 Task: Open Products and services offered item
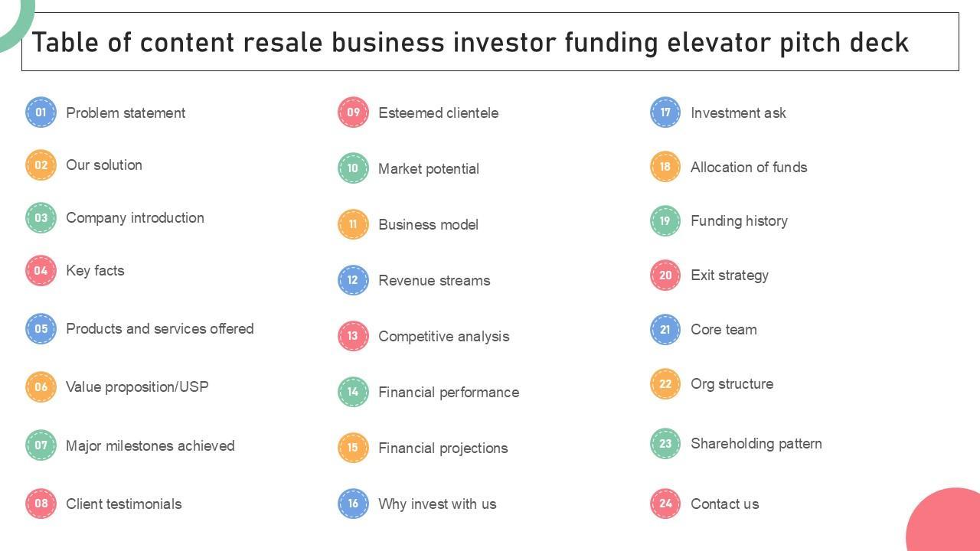[x=159, y=329]
